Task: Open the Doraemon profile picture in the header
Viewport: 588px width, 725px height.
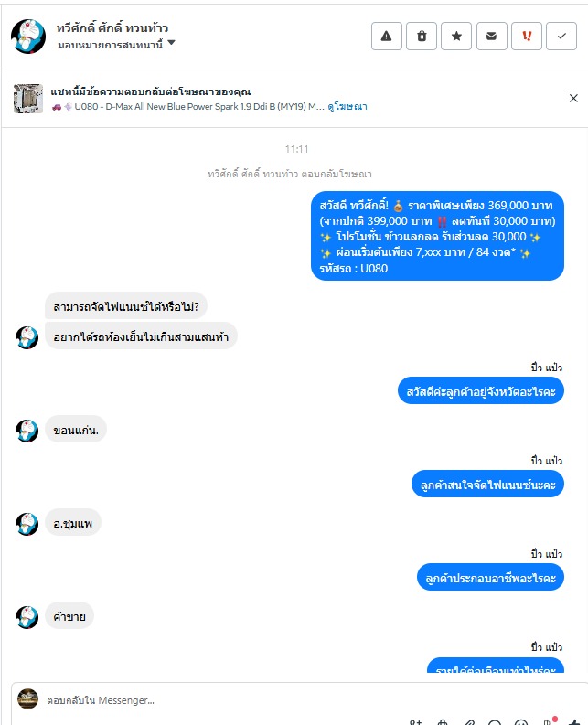Action: 28,37
